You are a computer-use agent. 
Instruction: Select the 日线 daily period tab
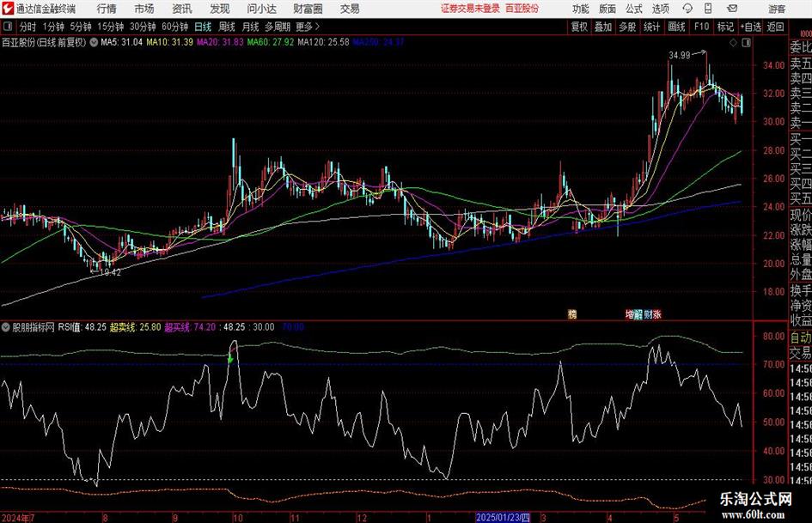[203, 27]
